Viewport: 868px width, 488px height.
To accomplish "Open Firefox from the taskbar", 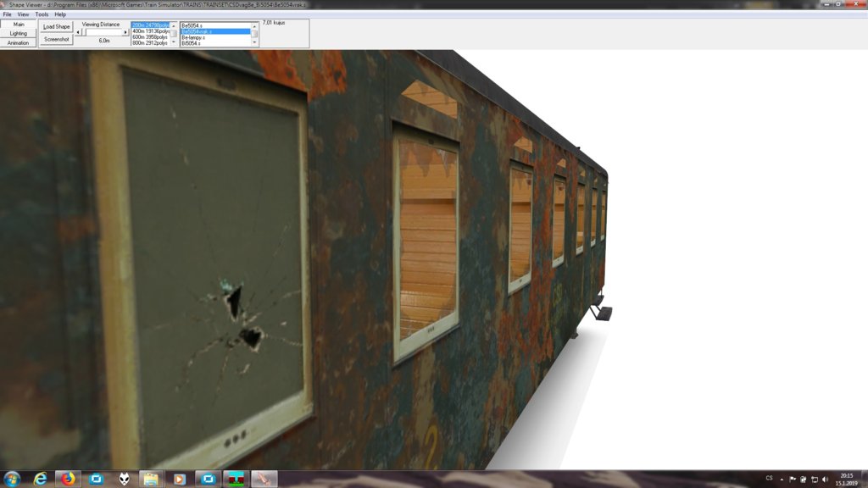I will (68, 480).
